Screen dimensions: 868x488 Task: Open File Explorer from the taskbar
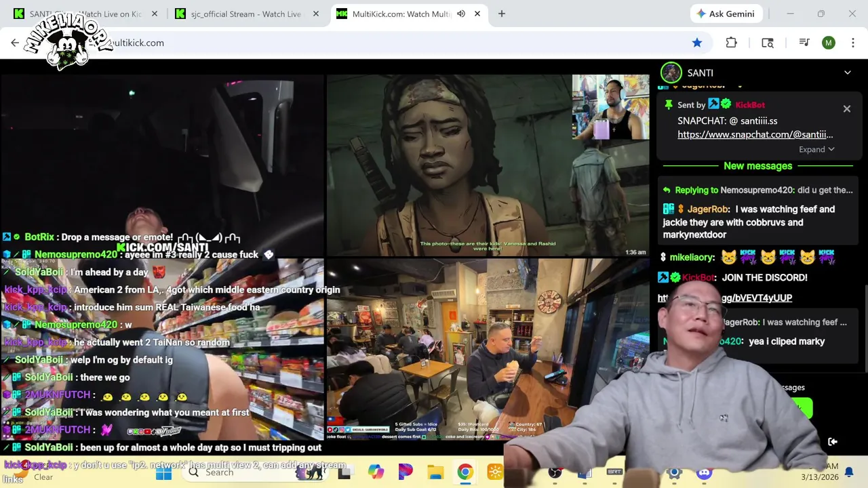(435, 472)
